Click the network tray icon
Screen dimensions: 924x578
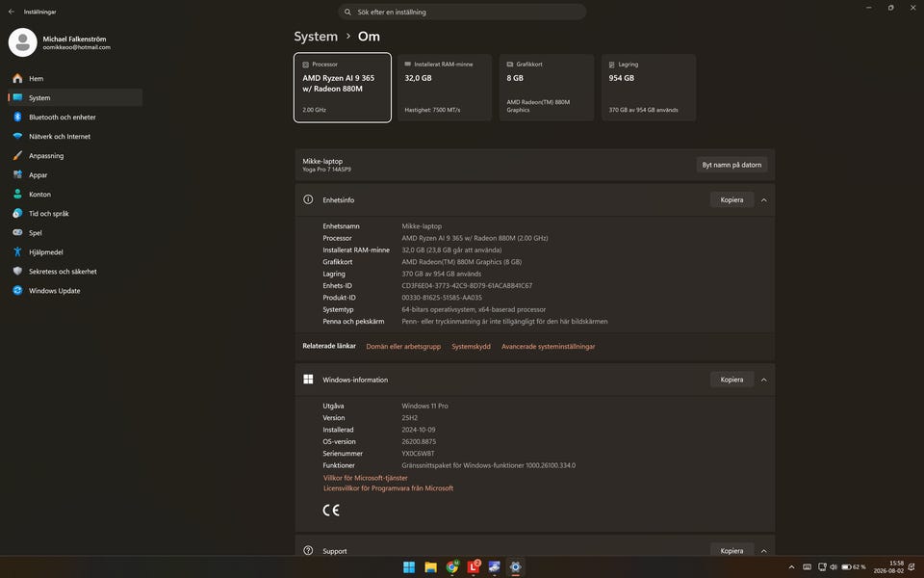pyautogui.click(x=822, y=567)
